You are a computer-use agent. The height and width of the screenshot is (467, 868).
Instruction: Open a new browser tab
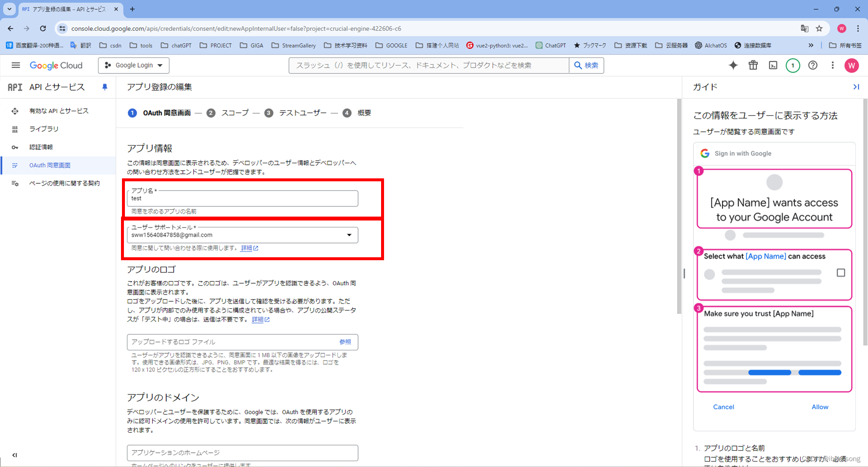(132, 9)
